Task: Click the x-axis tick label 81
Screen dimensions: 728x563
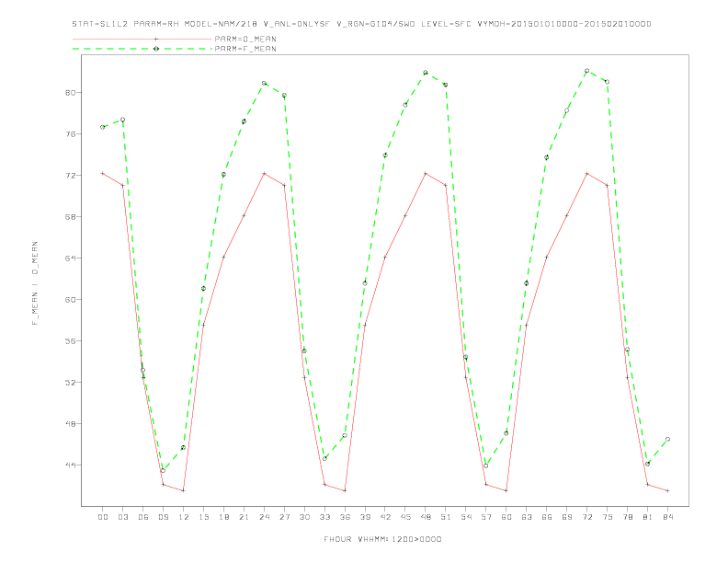Action: (648, 517)
